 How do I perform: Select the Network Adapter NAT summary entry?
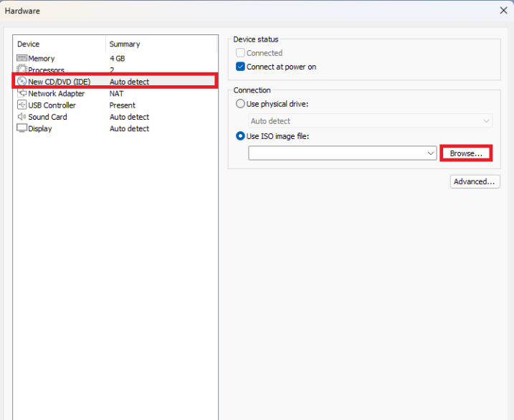pos(118,93)
